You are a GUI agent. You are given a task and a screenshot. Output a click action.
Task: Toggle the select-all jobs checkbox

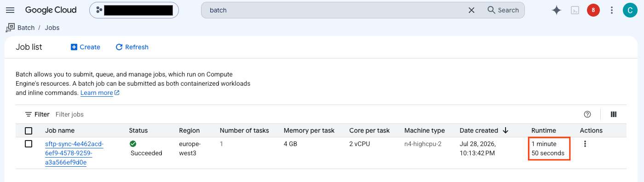[x=29, y=130]
